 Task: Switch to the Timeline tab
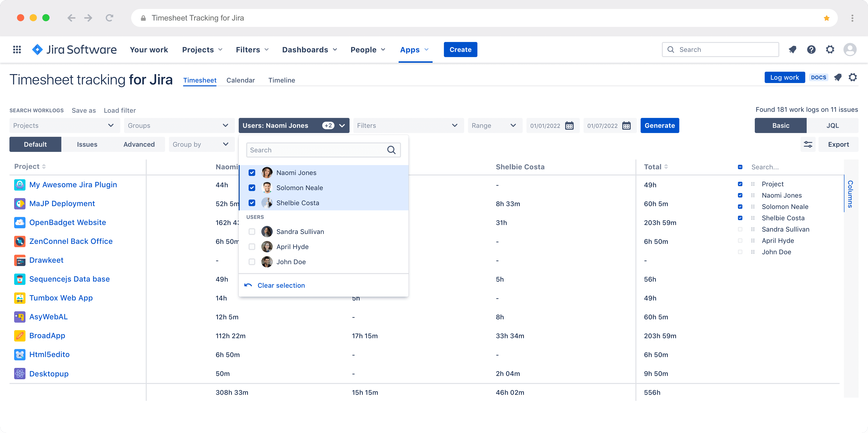point(281,80)
